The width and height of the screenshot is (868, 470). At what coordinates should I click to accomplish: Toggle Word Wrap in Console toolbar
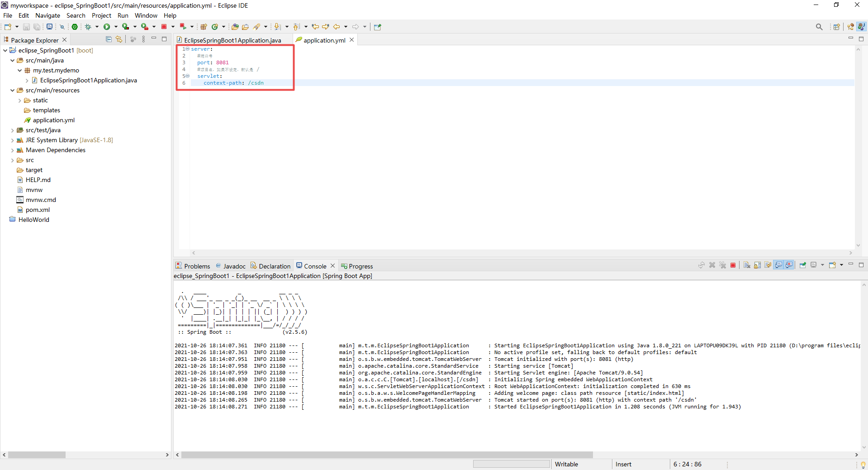tap(768, 265)
